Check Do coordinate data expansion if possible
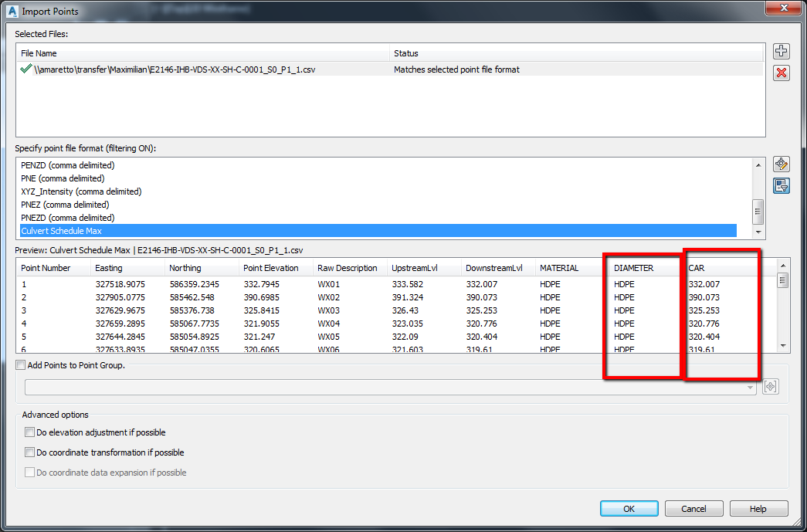The image size is (807, 532). click(30, 473)
